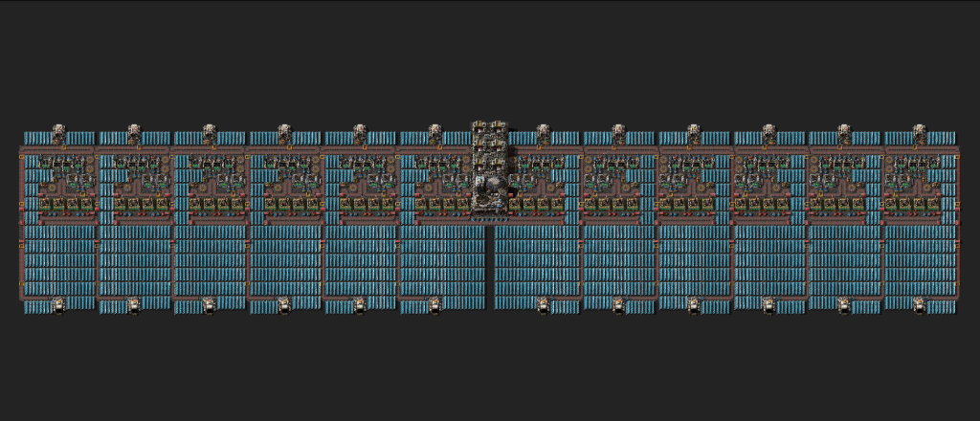
Task: Click top collector immediately right of hub
Action: pos(543,134)
